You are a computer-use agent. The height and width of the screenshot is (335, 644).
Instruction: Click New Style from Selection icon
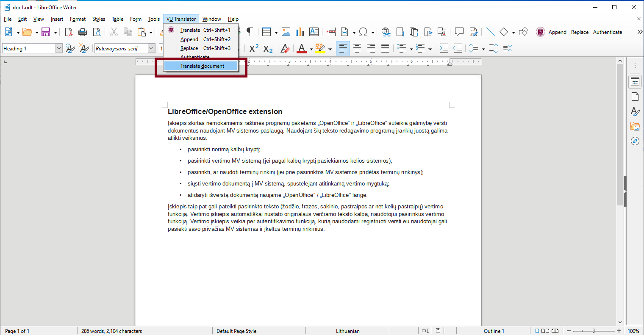[x=84, y=49]
